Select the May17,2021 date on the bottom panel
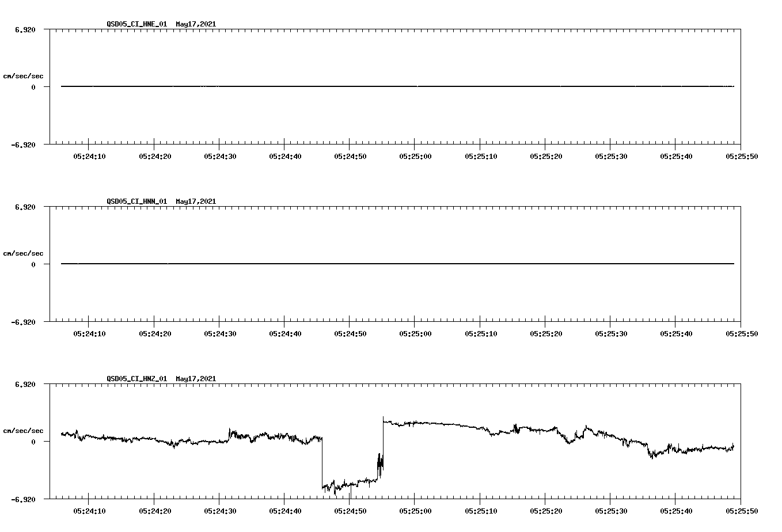The width and height of the screenshot is (782, 532). point(195,379)
